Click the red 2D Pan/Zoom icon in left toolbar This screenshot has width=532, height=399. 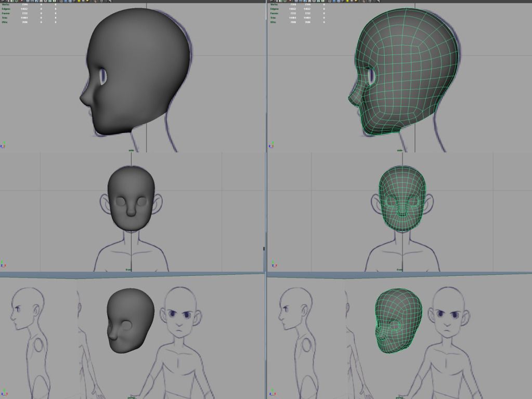coord(21,1)
